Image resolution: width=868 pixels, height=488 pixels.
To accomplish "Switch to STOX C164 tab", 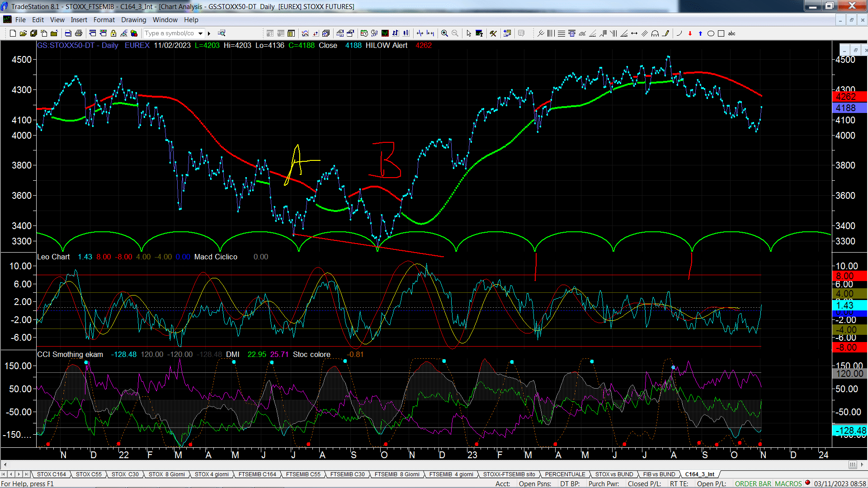I will (x=51, y=474).
